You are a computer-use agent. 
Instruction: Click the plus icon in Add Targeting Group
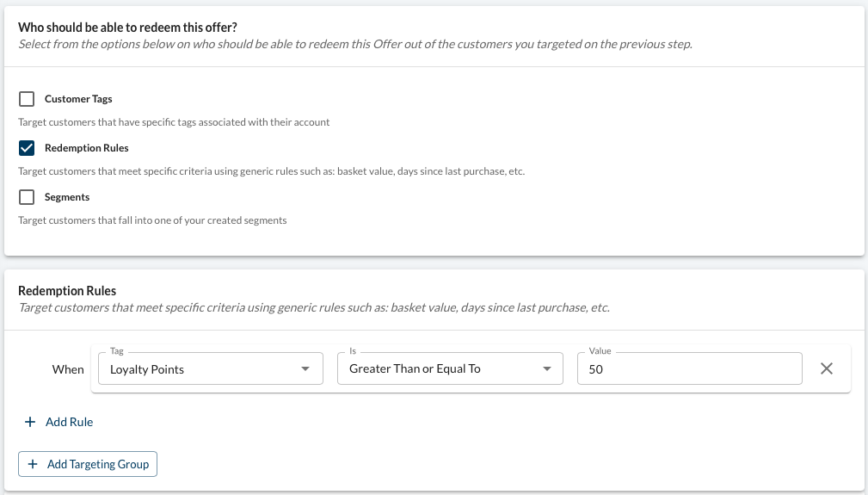[33, 464]
